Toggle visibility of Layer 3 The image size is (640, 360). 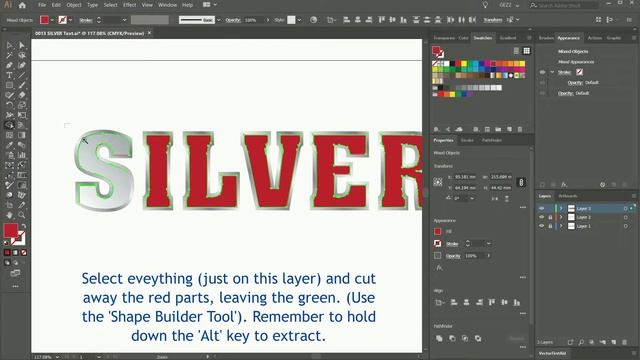(542, 209)
